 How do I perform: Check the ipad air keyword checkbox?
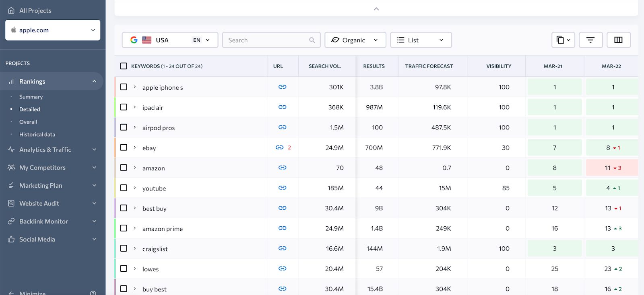pos(124,107)
